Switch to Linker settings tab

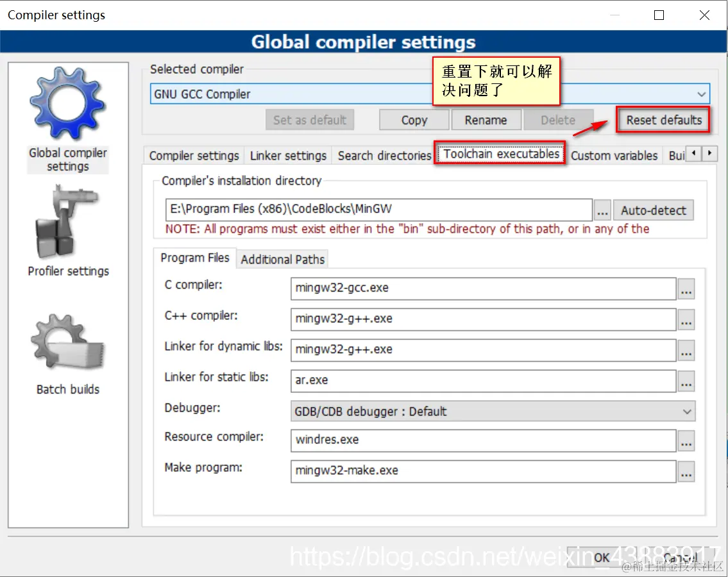[x=288, y=156]
